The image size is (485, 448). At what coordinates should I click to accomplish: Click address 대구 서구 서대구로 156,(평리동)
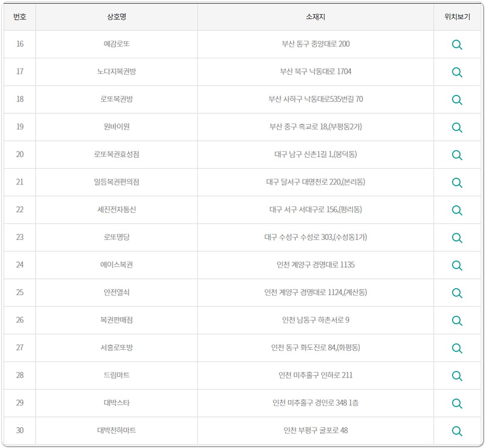pyautogui.click(x=315, y=209)
